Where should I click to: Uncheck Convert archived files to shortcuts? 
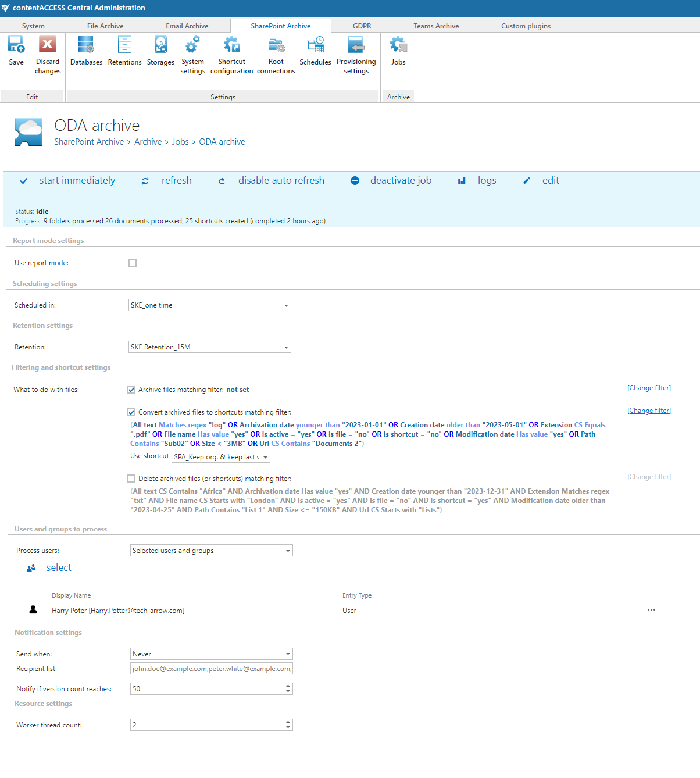tap(131, 412)
